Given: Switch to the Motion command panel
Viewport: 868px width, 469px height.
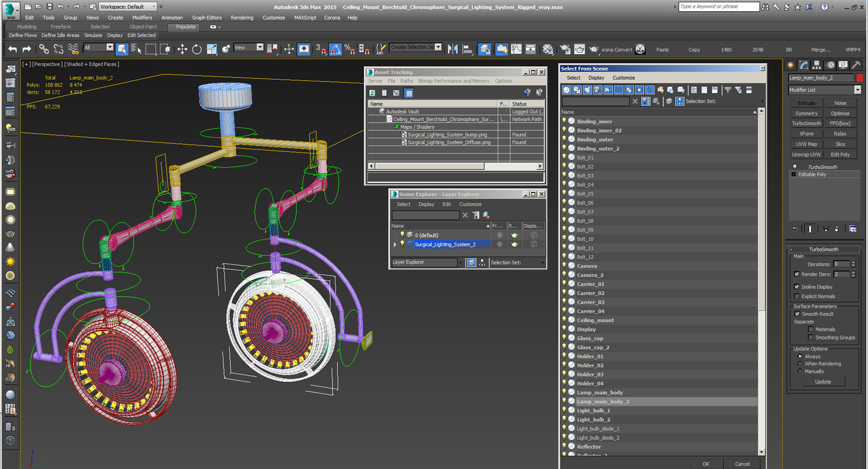Looking at the screenshot, I should (x=830, y=65).
